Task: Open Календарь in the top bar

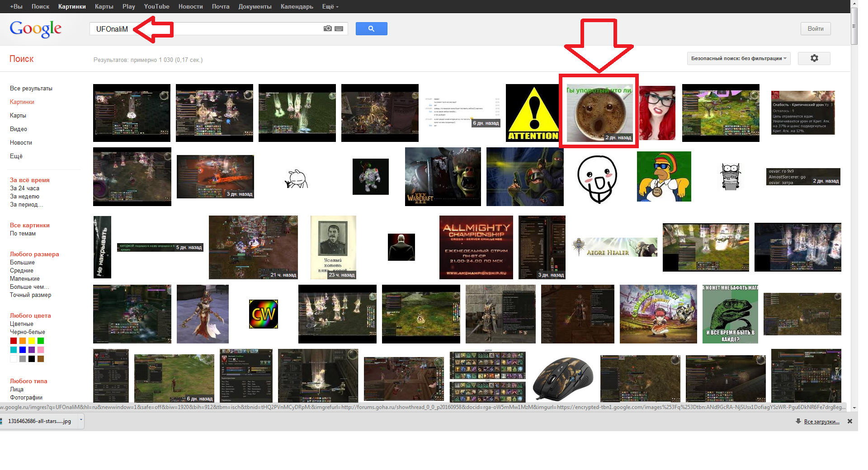Action: [x=297, y=6]
